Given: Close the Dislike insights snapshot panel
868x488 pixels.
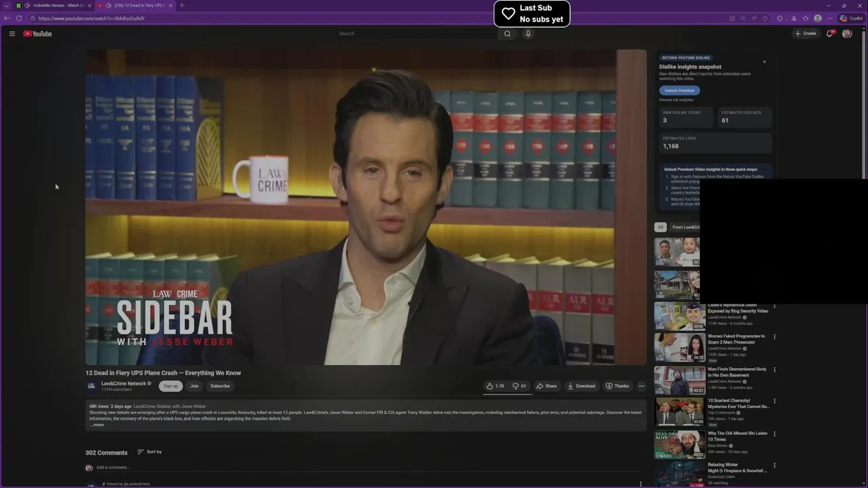Looking at the screenshot, I should coord(764,62).
